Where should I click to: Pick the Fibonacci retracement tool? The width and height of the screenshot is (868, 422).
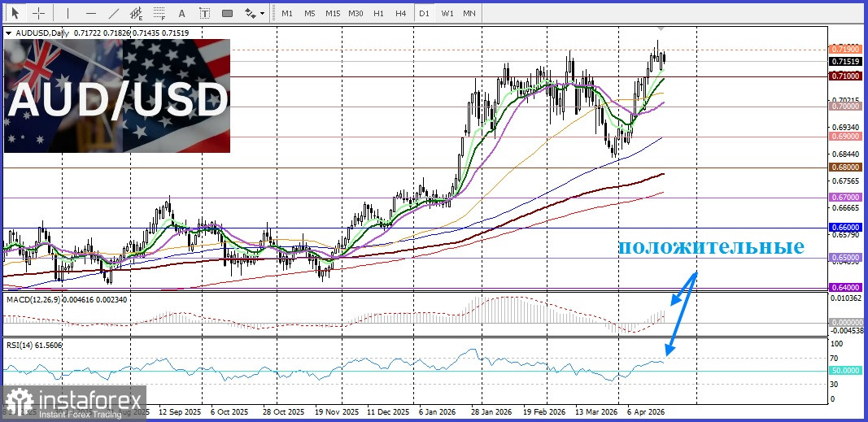159,13
